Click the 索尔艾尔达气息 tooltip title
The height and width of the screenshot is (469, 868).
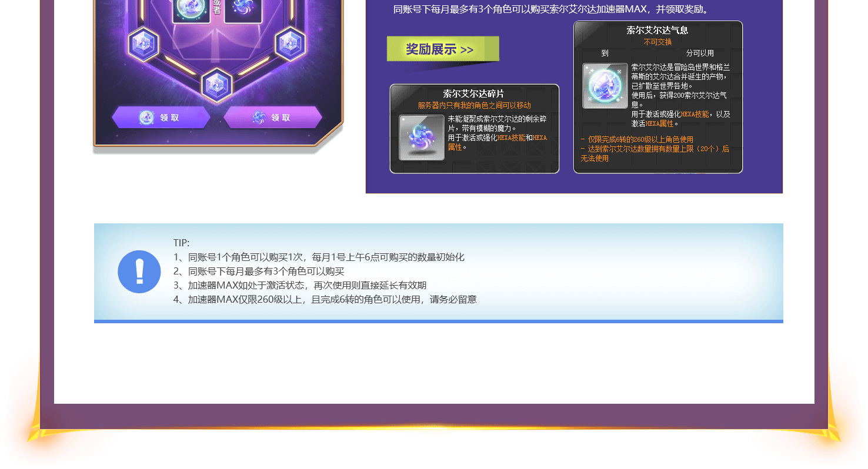657,30
